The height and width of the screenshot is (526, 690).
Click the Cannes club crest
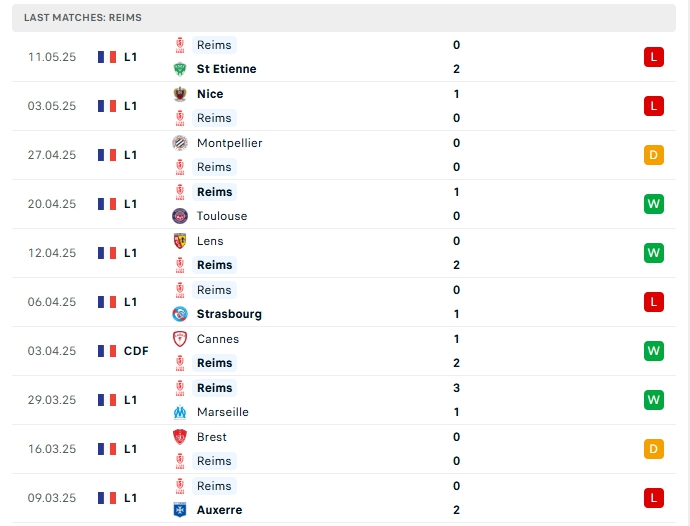click(180, 339)
